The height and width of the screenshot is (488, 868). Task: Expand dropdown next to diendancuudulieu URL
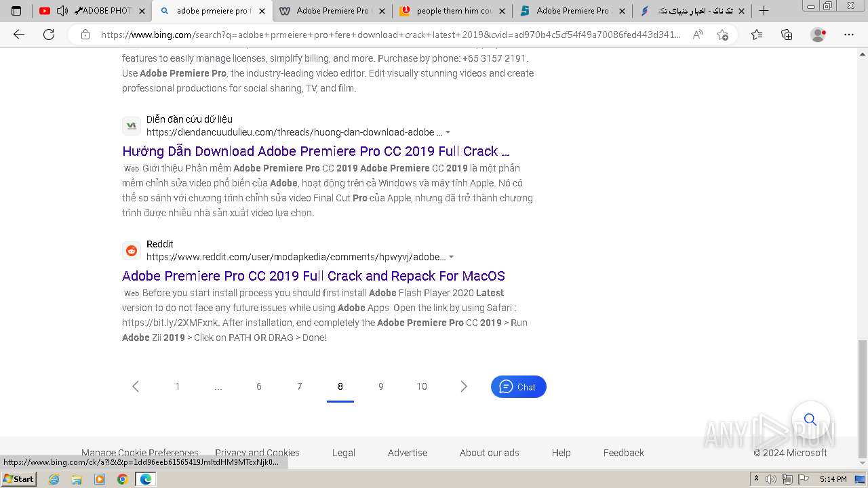448,133
